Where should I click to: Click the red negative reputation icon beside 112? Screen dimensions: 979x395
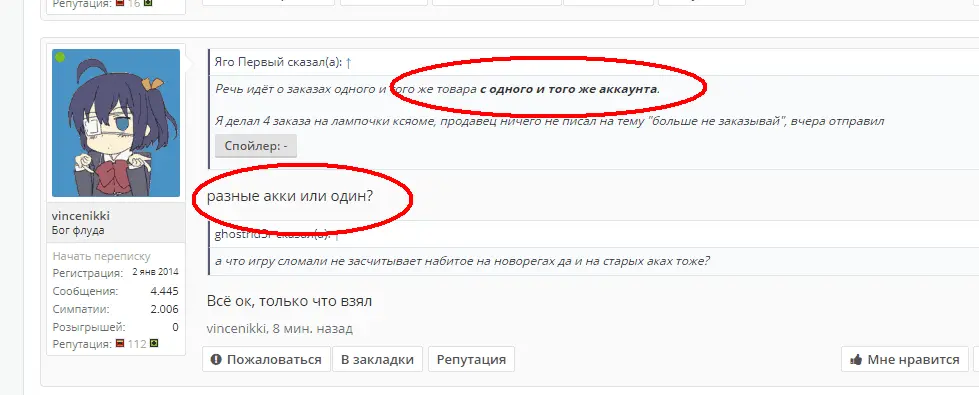click(x=120, y=343)
